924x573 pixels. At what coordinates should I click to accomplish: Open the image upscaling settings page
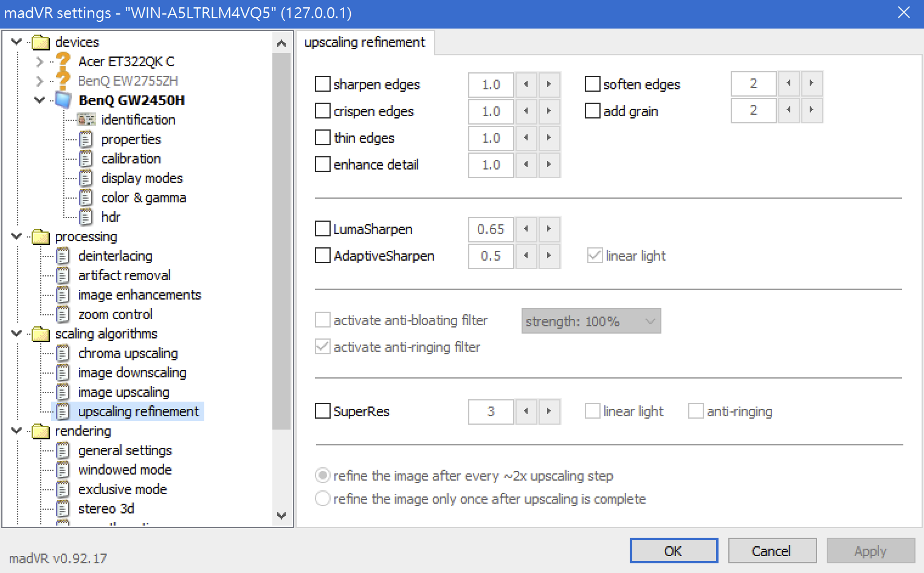[124, 392]
